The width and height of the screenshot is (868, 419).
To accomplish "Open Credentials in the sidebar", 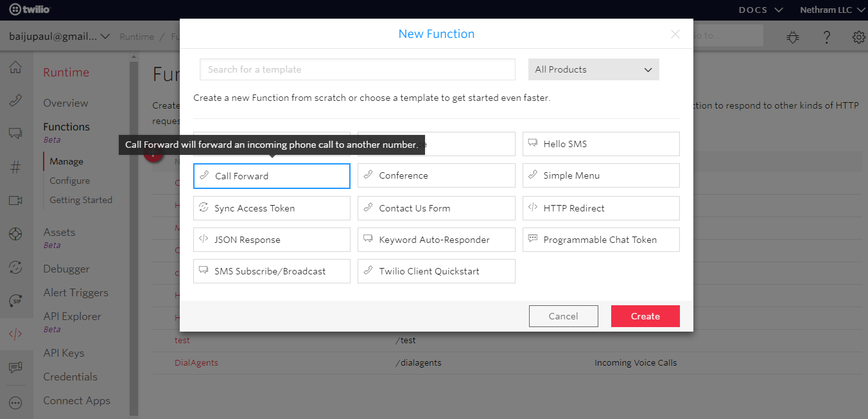I will coord(70,377).
